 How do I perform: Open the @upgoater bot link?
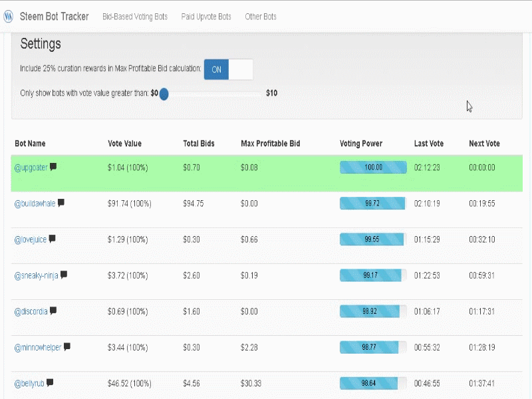(x=31, y=168)
